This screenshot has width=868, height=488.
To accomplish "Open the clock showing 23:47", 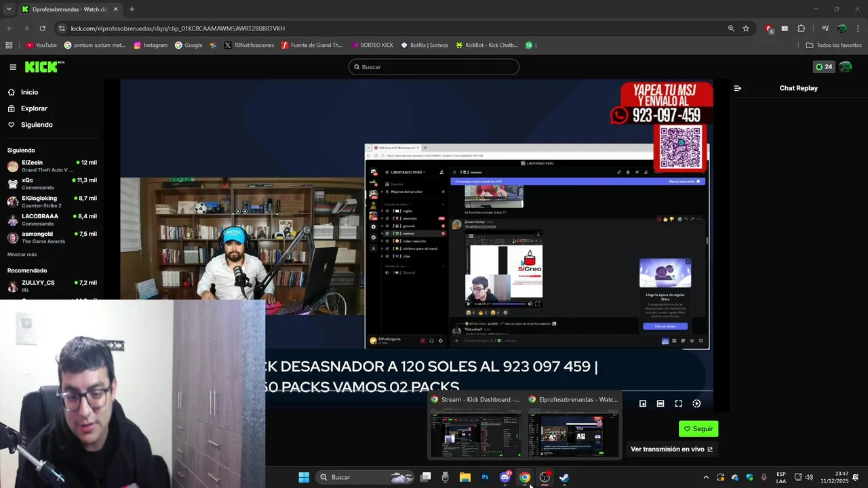I will pos(834,477).
